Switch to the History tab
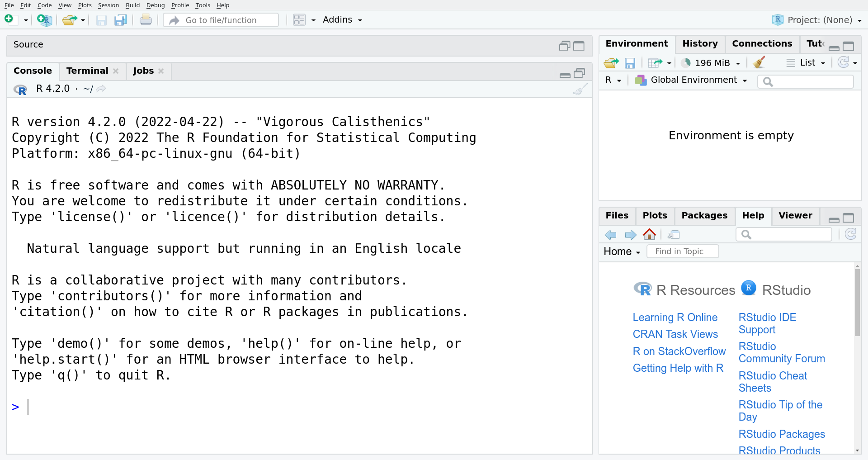Screen dimensions: 868x460 pyautogui.click(x=700, y=43)
